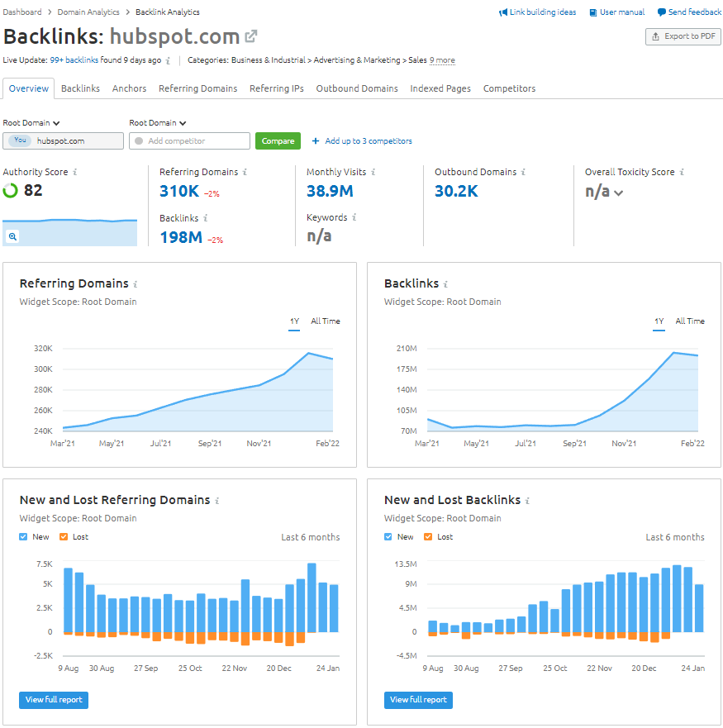Screen dimensions: 723x728
Task: Click the plus icon to add competitors
Action: [316, 140]
